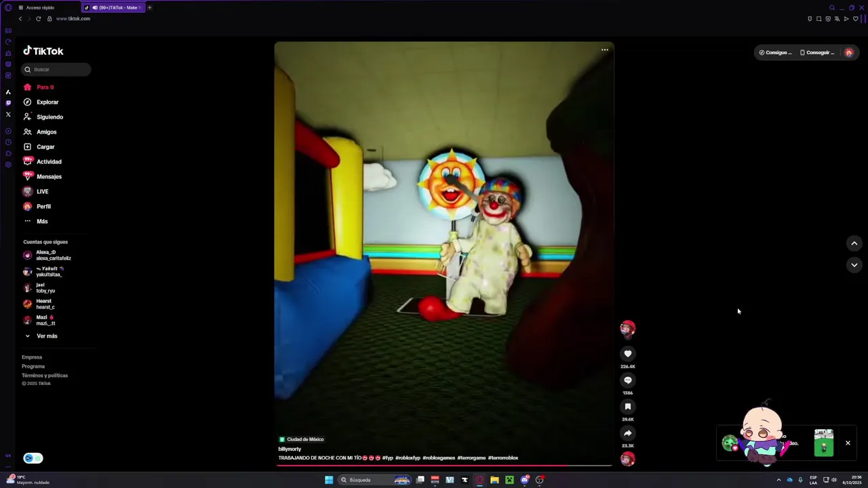
Task: Click the #terrorgame hashtag
Action: pos(471,458)
